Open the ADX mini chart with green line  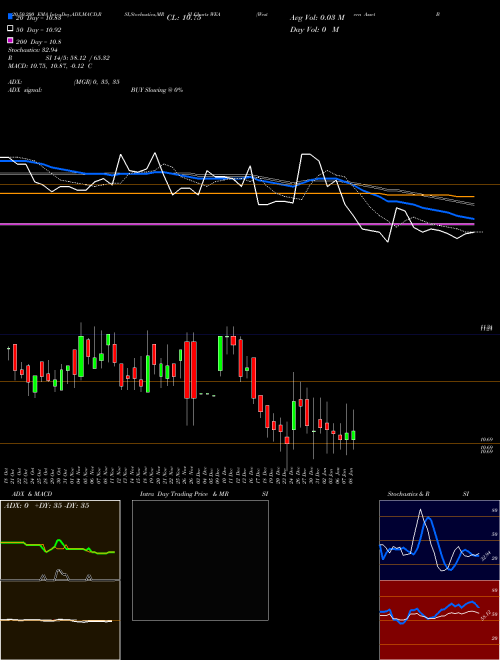tap(60, 540)
